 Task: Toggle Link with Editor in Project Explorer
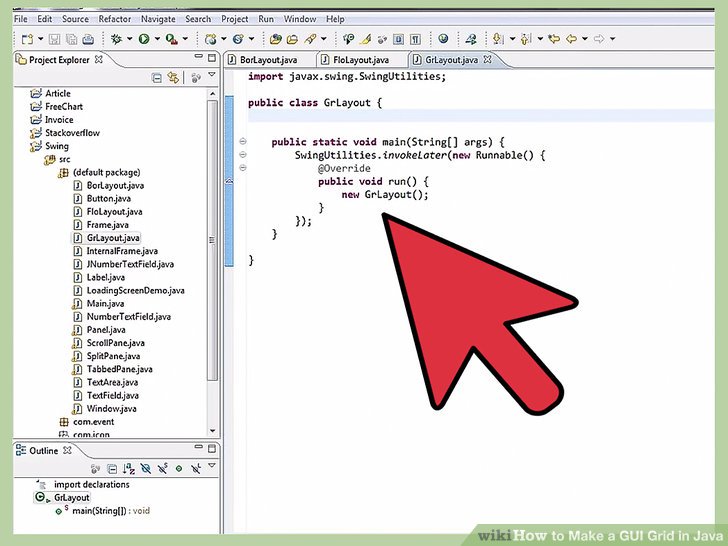pyautogui.click(x=173, y=78)
